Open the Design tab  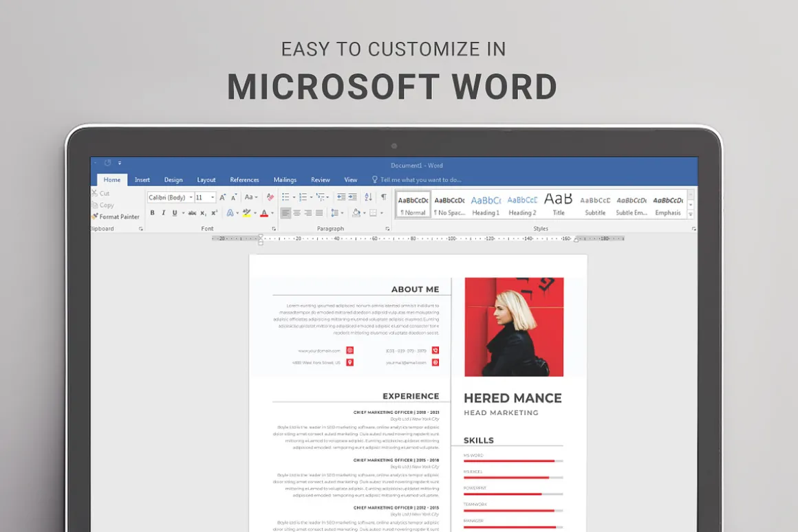tap(173, 179)
